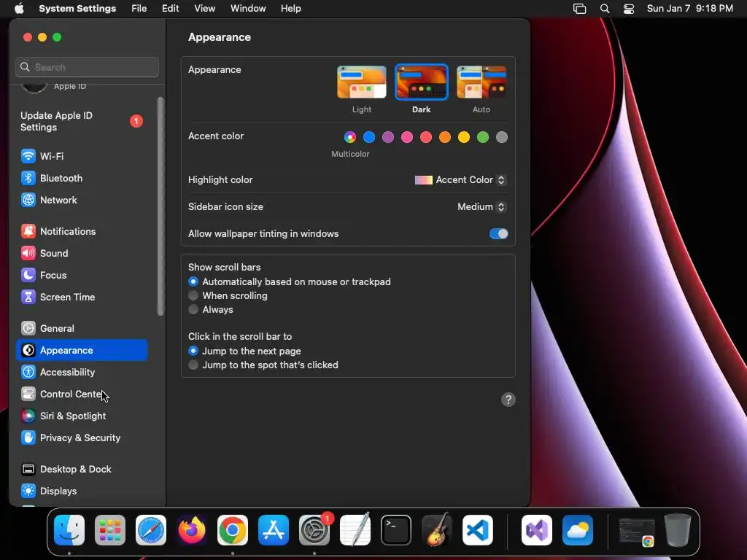Open the Edit menu
The image size is (747, 560).
click(x=170, y=9)
